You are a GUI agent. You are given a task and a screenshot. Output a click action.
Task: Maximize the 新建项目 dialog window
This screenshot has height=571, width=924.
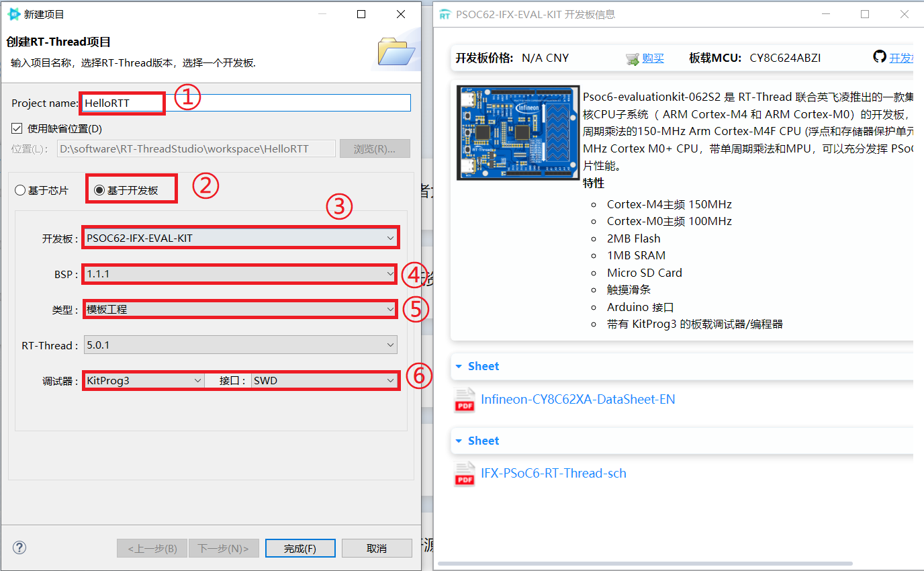(361, 14)
